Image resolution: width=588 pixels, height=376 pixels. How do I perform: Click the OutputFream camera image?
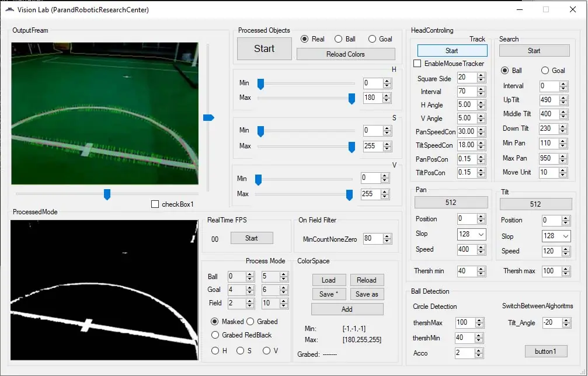click(105, 113)
